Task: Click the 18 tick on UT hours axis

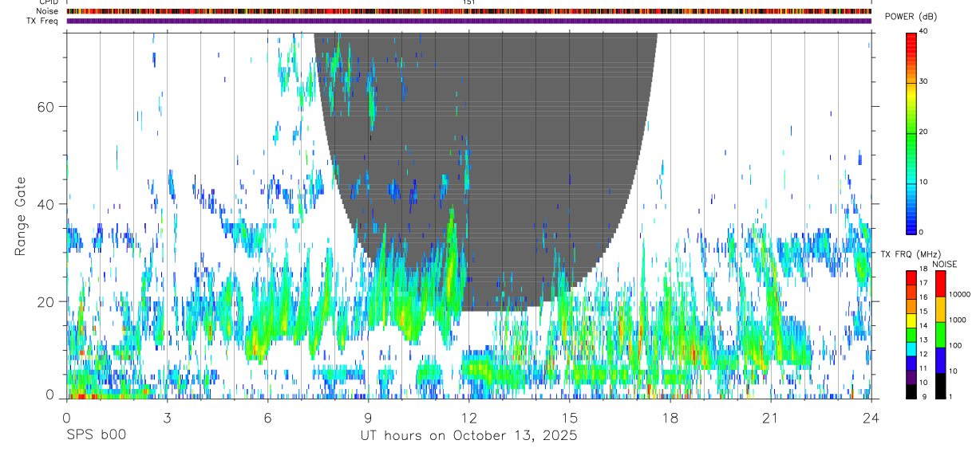Action: click(x=670, y=417)
